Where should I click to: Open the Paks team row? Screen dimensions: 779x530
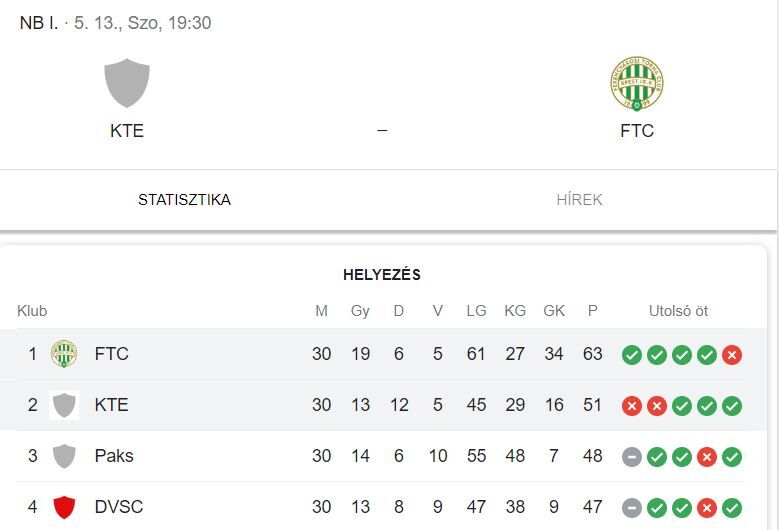tap(381, 456)
